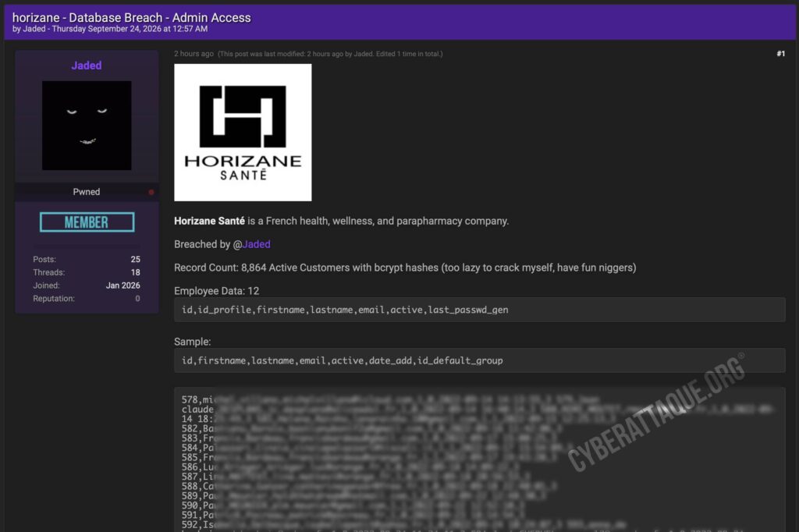Click the 'Employee Data: 12' line
The width and height of the screenshot is (799, 532).
tap(217, 291)
